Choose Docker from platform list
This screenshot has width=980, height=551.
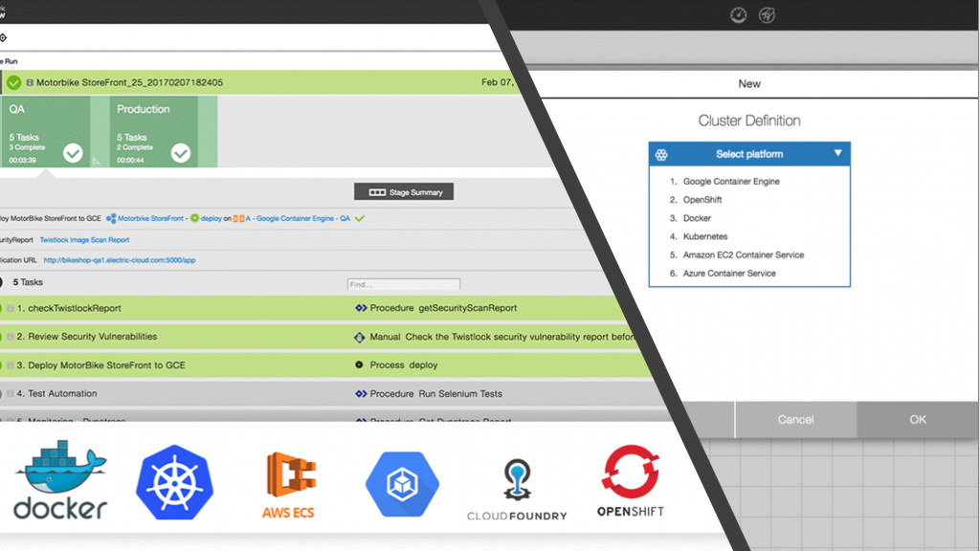tap(697, 218)
